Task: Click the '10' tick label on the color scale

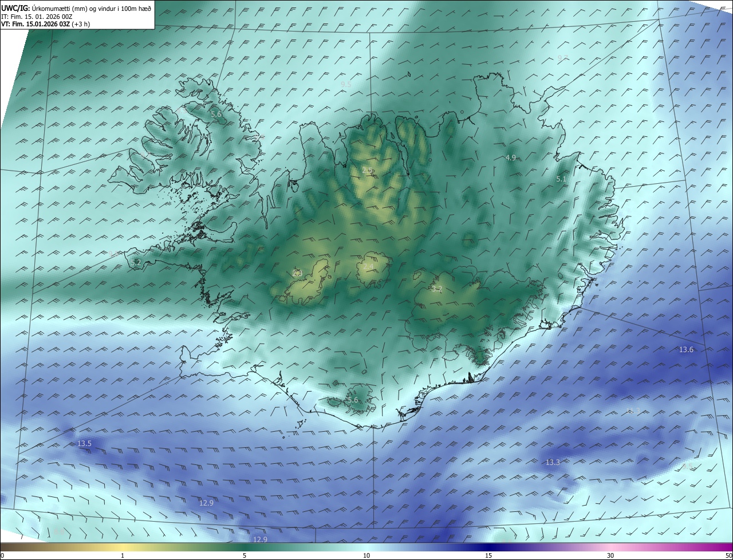Action: (x=366, y=555)
